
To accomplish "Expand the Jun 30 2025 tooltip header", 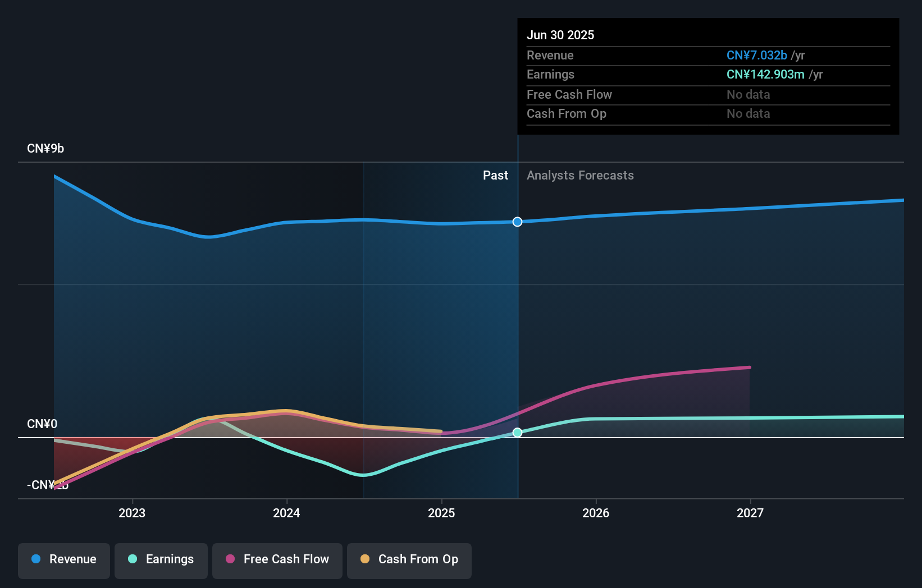I will click(x=560, y=35).
